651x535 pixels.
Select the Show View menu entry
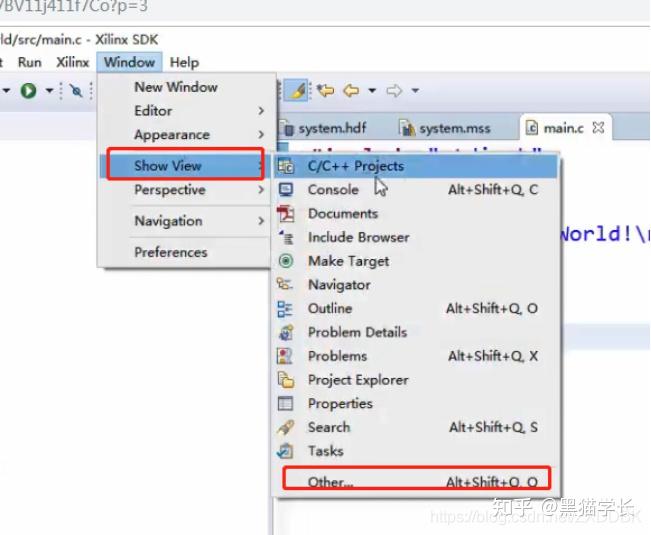[185, 166]
